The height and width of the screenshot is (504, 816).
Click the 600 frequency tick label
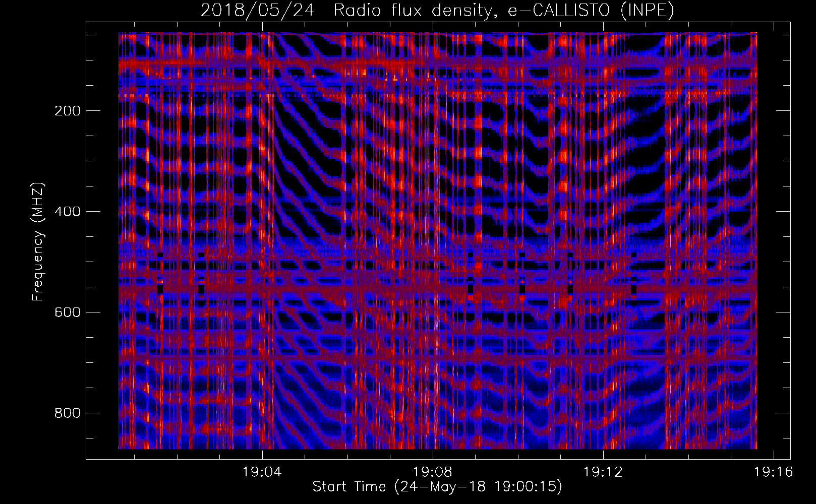pyautogui.click(x=67, y=312)
